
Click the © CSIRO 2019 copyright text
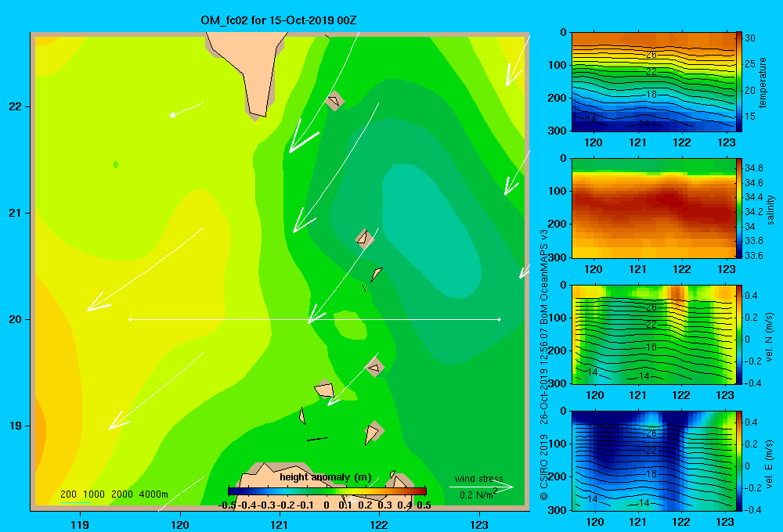tap(544, 467)
